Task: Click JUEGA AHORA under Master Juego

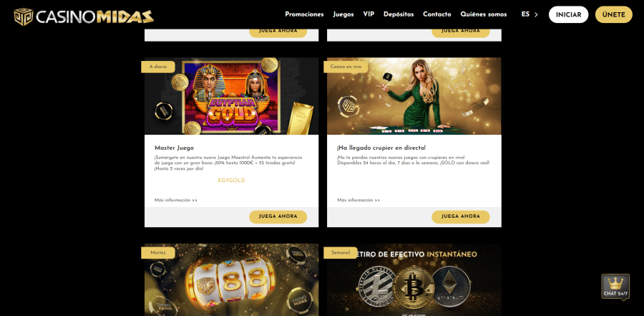Action: coord(278,217)
